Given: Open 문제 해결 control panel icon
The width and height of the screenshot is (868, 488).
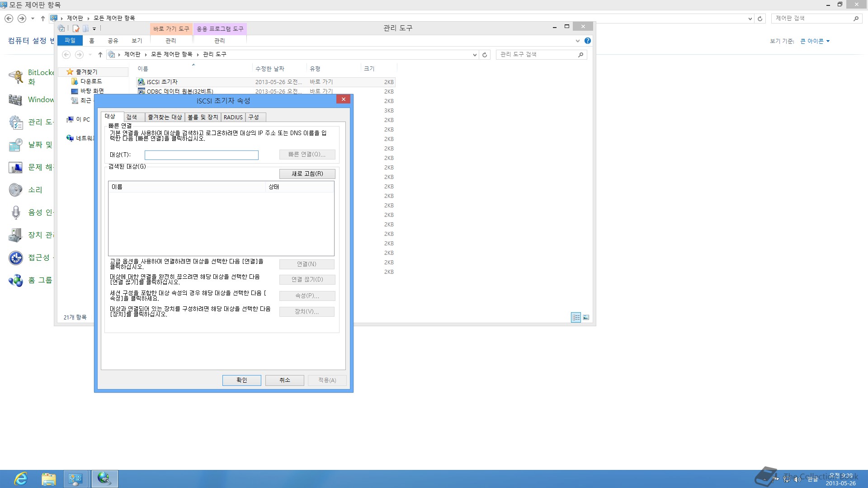Looking at the screenshot, I should (16, 167).
